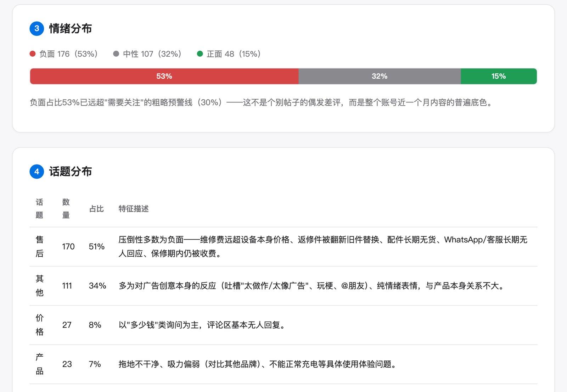Click the 售后 description mentioning WhatsApp

pyautogui.click(x=323, y=247)
